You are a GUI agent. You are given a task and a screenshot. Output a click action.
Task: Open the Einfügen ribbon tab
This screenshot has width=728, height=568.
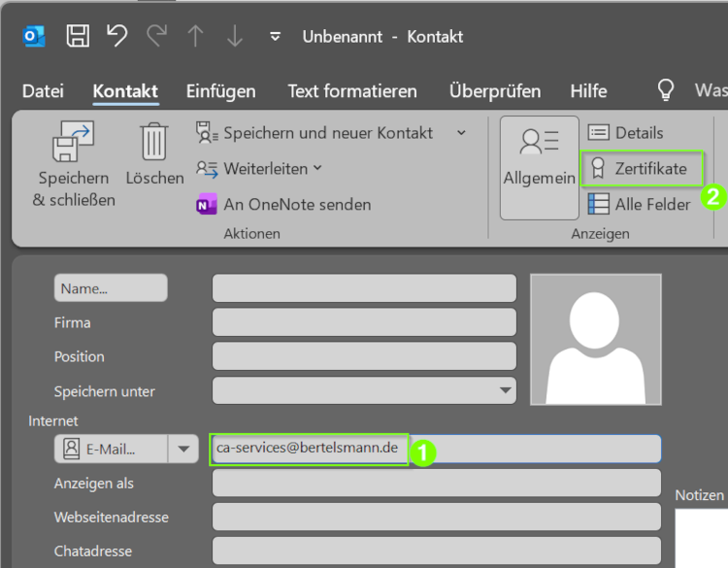pos(220,91)
